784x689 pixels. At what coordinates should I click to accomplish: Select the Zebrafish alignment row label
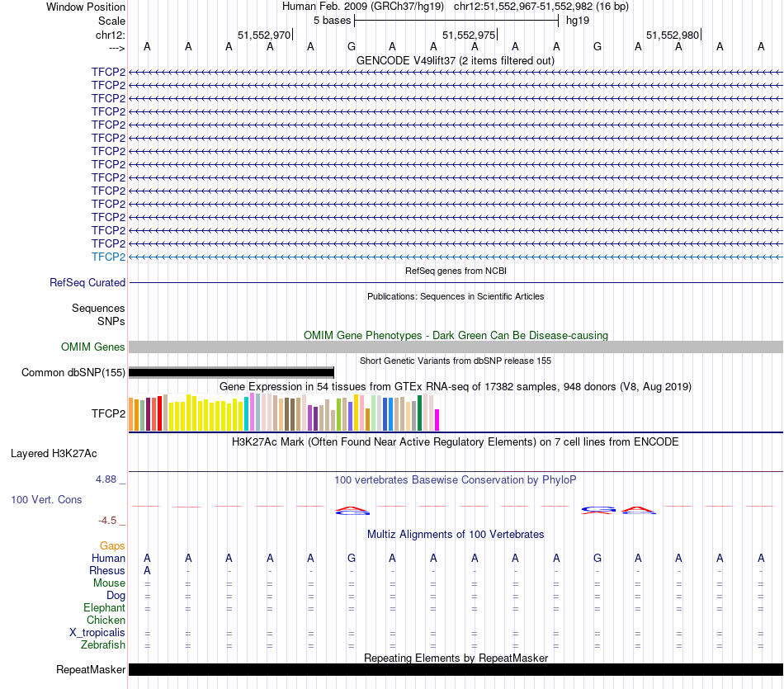coord(103,645)
